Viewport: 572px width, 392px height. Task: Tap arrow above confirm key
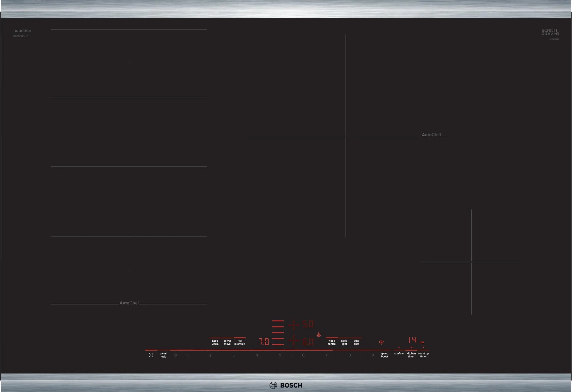[399, 347]
